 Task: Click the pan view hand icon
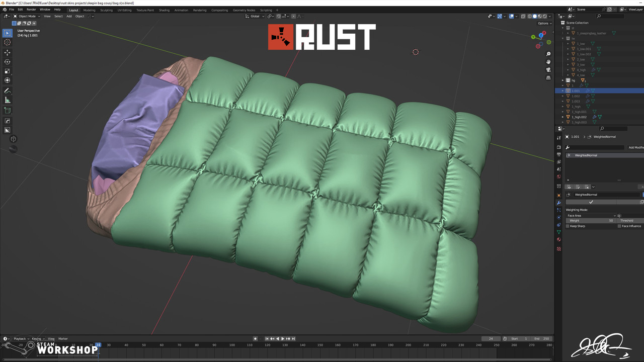548,62
